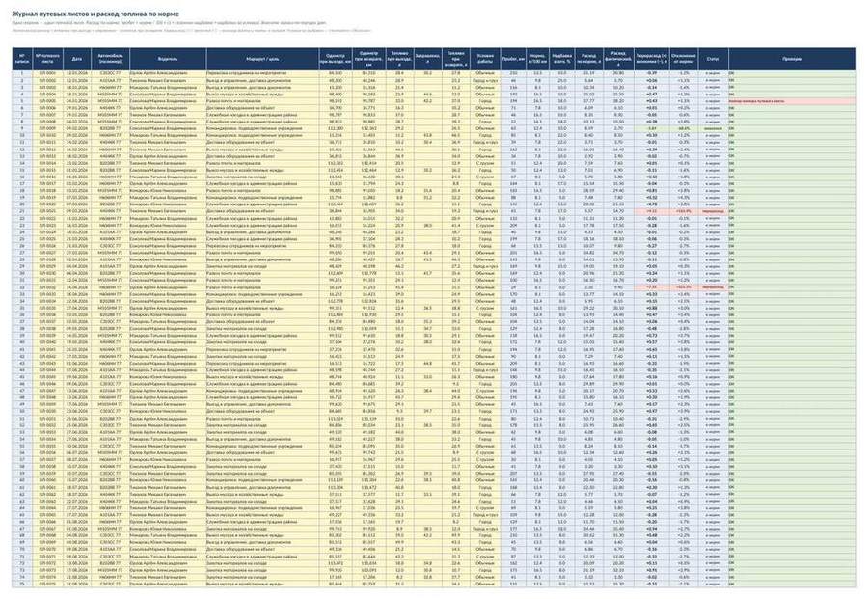The width and height of the screenshot is (868, 599).
Task: Select the 'OK' check cell in row ПЛ-0001
Action: (792, 73)
